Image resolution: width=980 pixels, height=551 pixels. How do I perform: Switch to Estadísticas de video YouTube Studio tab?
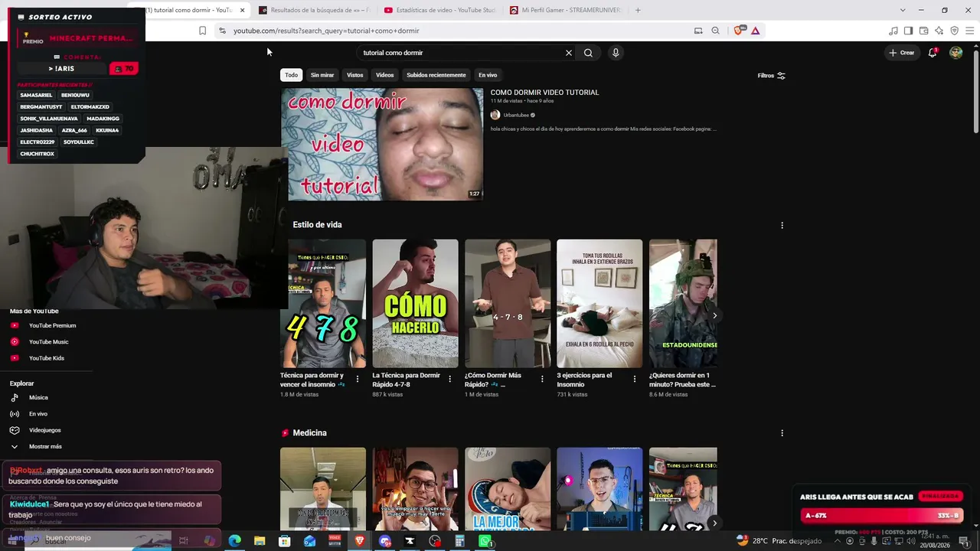click(x=439, y=10)
